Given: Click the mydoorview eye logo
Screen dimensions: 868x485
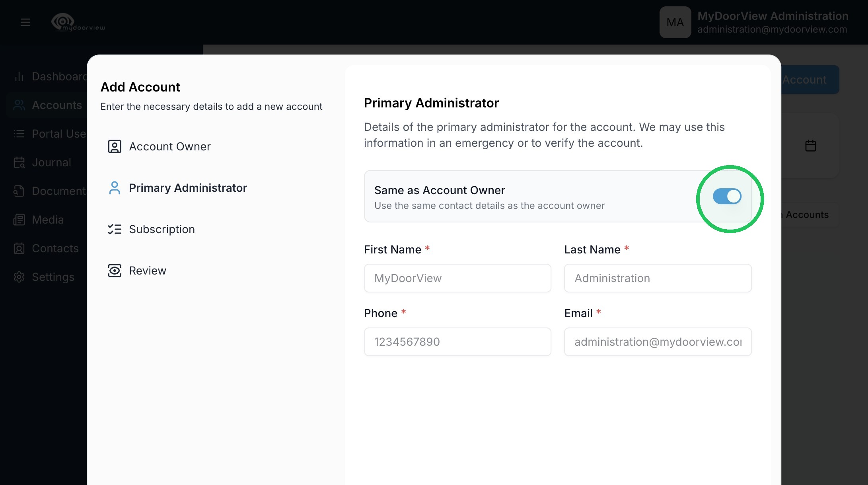Looking at the screenshot, I should [78, 22].
